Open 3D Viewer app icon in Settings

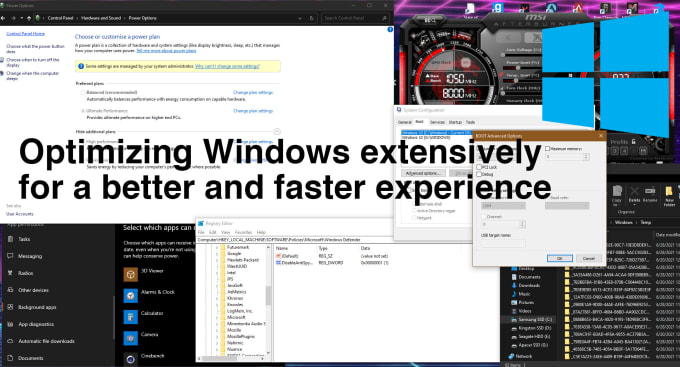pyautogui.click(x=131, y=274)
